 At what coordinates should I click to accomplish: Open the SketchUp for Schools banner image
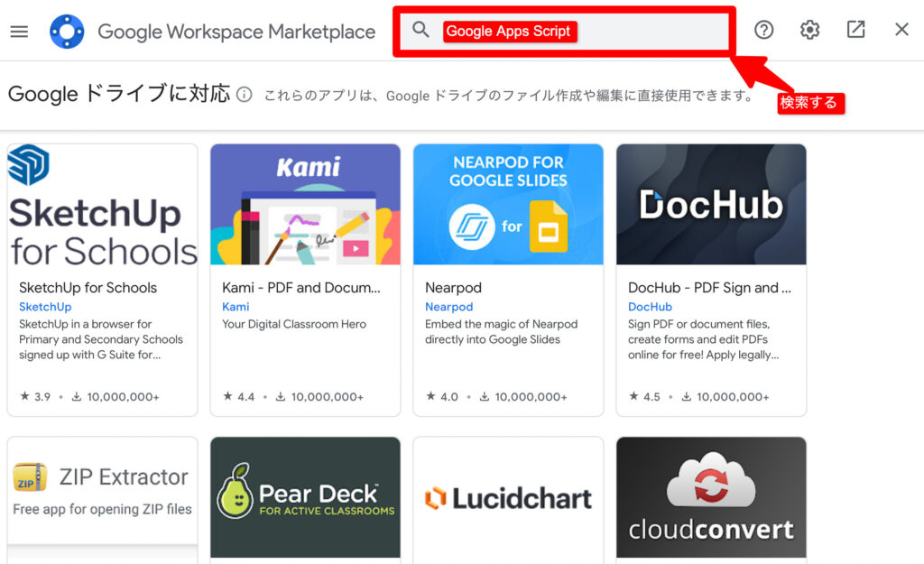click(x=103, y=205)
